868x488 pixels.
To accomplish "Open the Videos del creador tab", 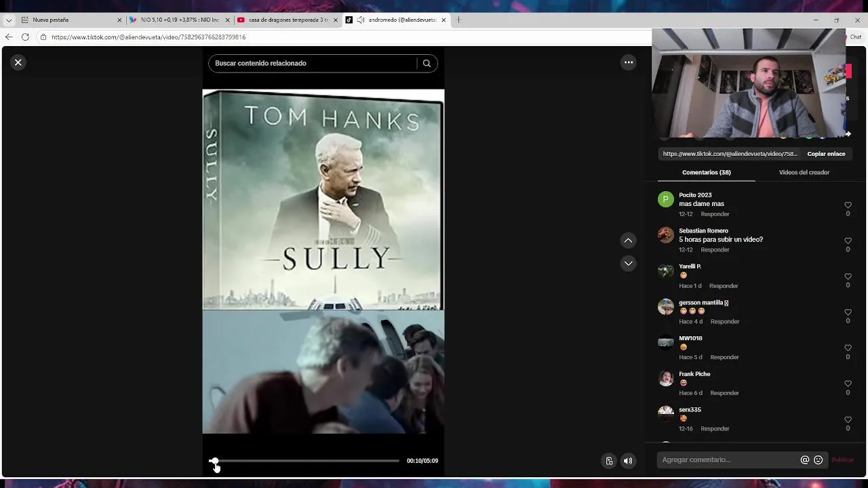I will (804, 172).
